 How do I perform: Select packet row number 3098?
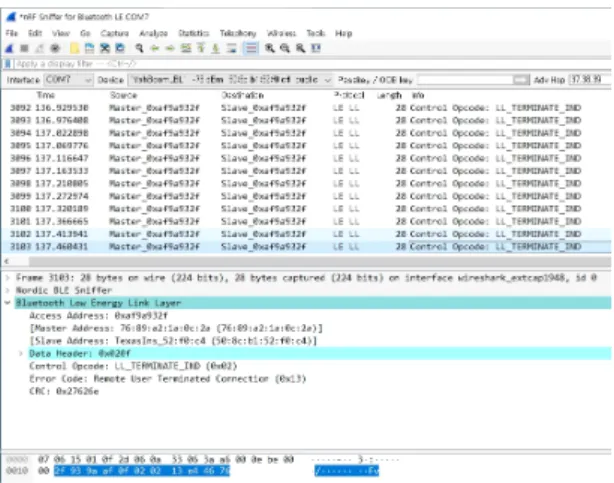tap(306, 183)
